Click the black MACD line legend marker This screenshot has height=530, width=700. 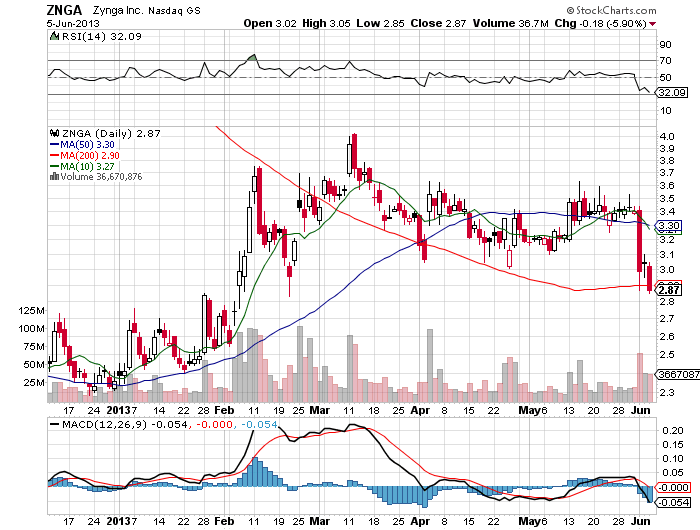pyautogui.click(x=55, y=424)
